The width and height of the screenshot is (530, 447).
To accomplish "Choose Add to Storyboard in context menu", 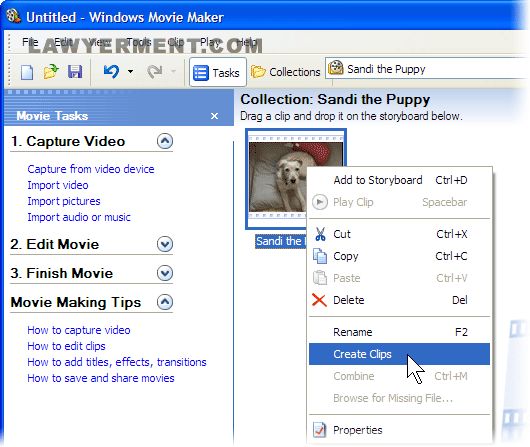I will 399,180.
